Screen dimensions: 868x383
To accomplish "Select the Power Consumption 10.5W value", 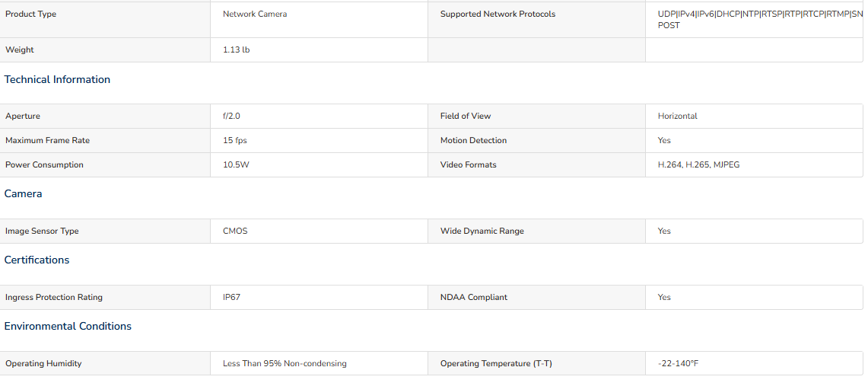I will (x=236, y=164).
